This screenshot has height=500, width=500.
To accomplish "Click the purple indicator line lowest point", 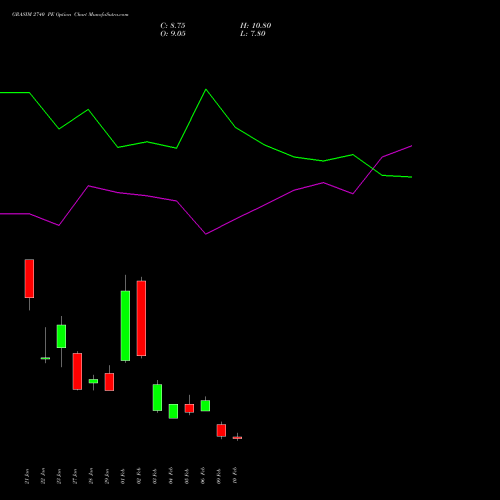I will point(206,234).
